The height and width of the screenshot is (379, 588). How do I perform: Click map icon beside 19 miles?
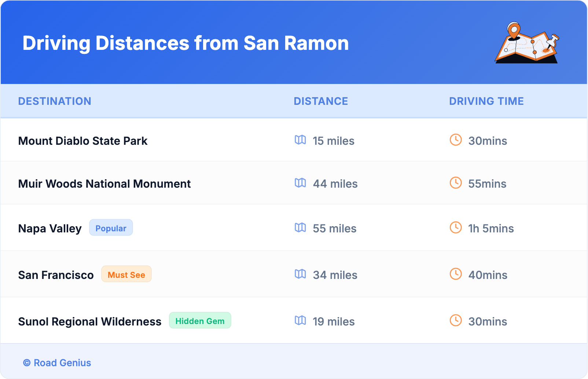[x=300, y=321]
